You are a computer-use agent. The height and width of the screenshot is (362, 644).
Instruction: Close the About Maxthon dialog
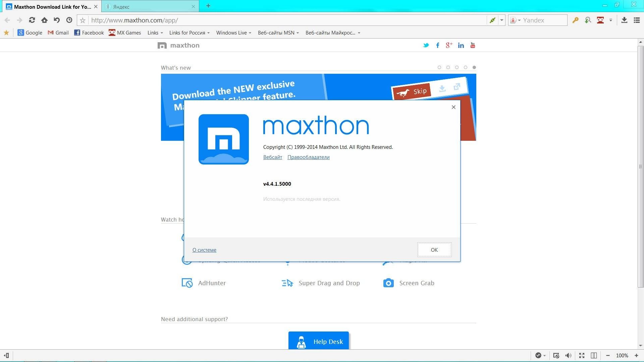click(x=453, y=107)
